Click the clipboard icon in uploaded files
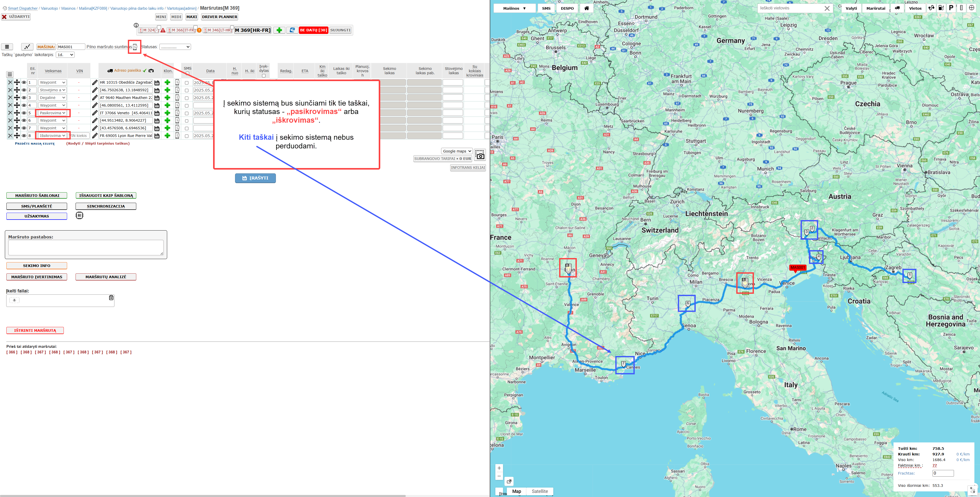Screen dimensions: 980x497 click(x=111, y=298)
